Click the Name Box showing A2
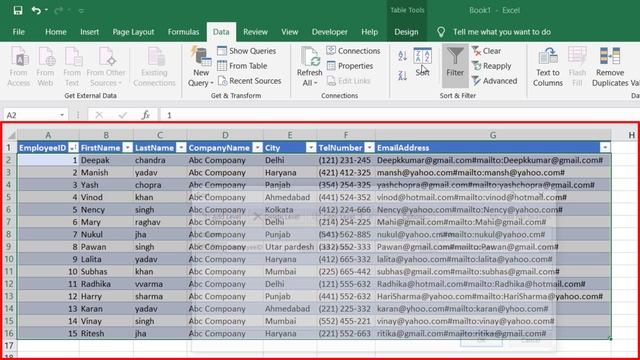This screenshot has height=360, width=640. tap(31, 115)
